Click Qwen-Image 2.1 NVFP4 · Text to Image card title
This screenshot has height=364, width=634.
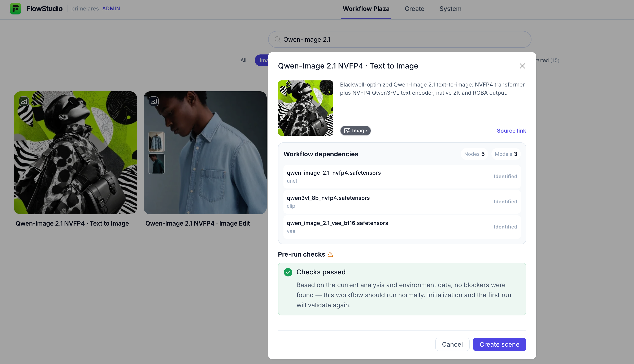[72, 223]
